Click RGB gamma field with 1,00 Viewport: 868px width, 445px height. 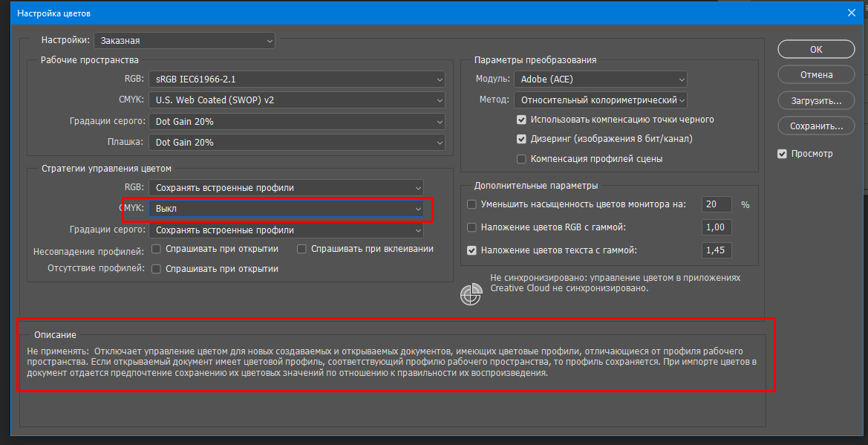[x=717, y=227]
